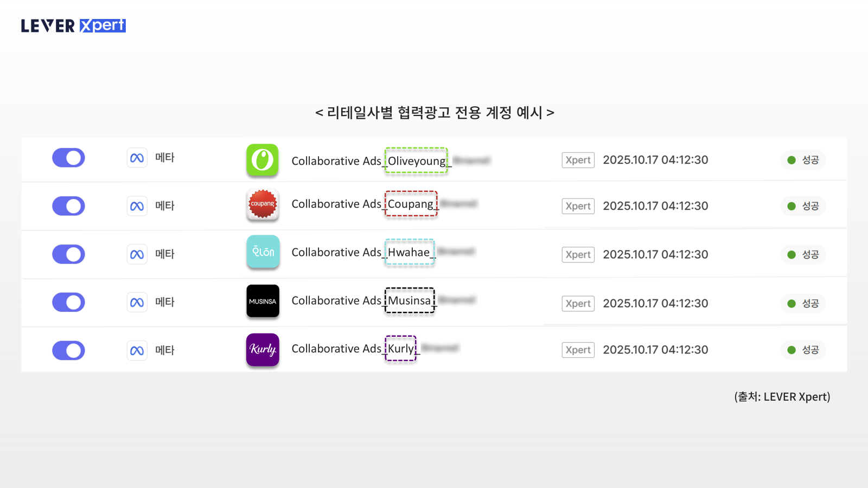This screenshot has height=488, width=868.
Task: Click the 성공 status badge for Coupang
Action: coord(803,206)
